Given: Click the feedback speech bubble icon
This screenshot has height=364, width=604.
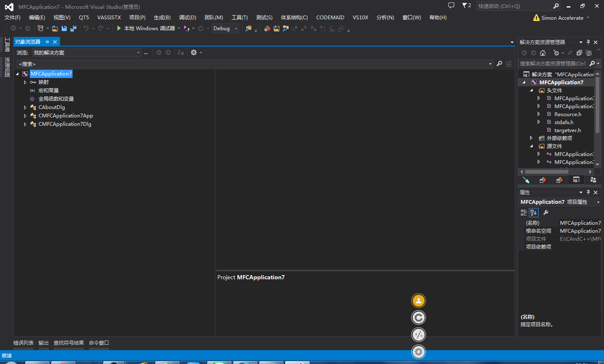Looking at the screenshot, I should pyautogui.click(x=451, y=5).
